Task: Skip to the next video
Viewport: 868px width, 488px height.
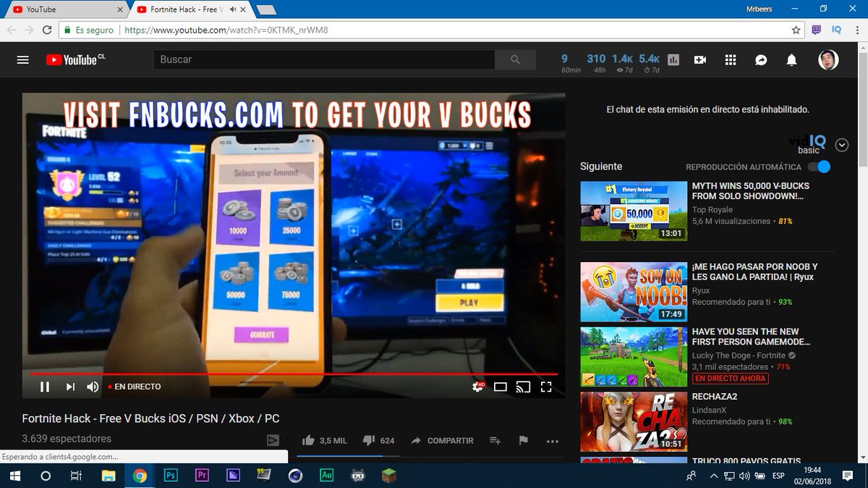Action: (x=70, y=387)
